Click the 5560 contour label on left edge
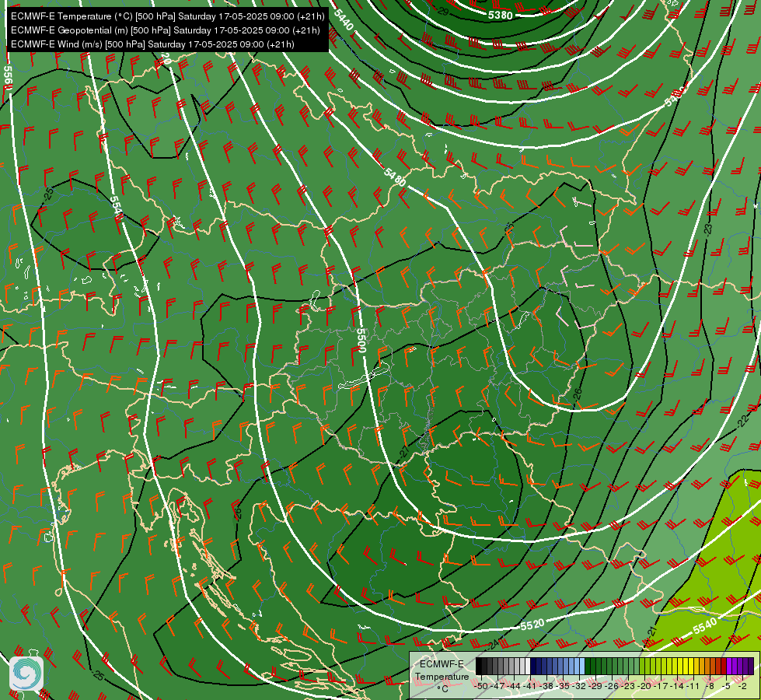The width and height of the screenshot is (761, 700). pos(7,79)
